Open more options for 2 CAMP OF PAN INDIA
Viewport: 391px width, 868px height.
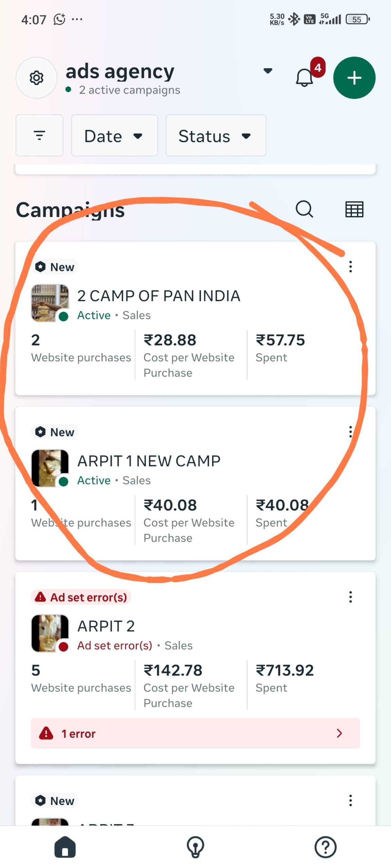(350, 267)
